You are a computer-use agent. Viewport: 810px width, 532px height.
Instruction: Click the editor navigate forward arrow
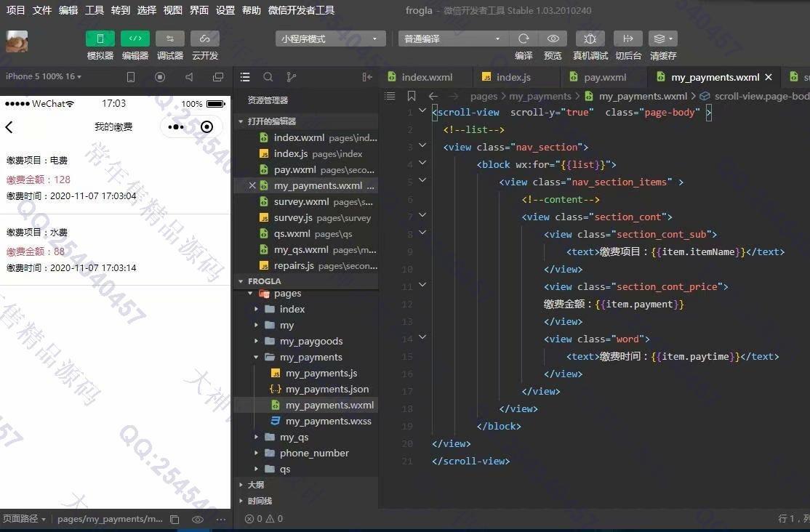(x=454, y=96)
